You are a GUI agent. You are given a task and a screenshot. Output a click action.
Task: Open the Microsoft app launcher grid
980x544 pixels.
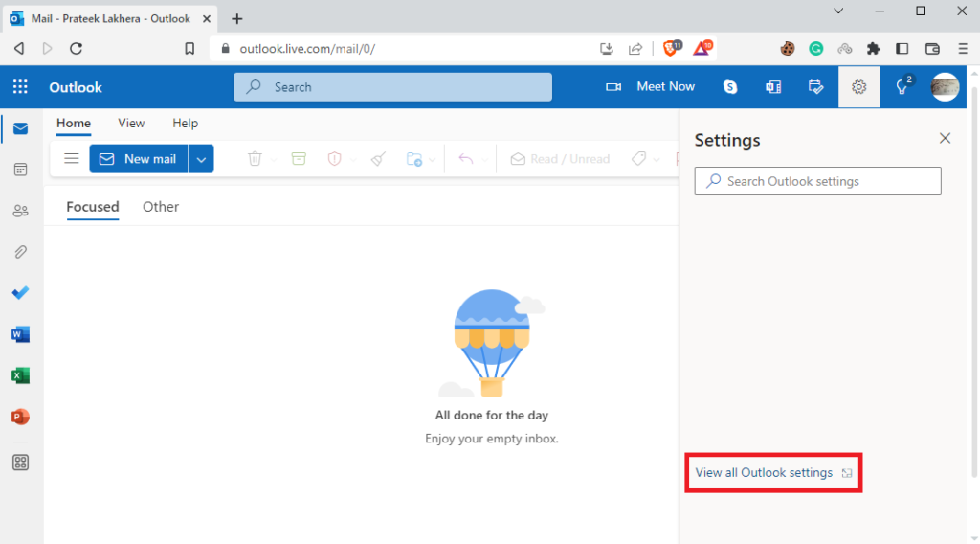tap(20, 87)
